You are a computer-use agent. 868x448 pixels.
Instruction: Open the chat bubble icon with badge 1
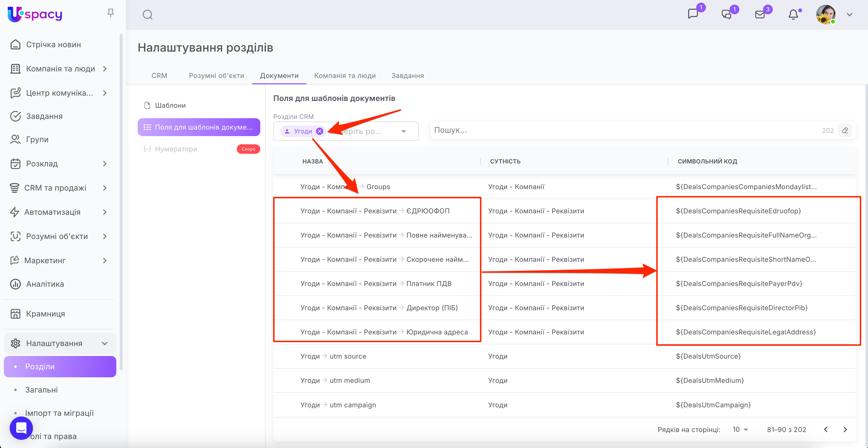(693, 14)
